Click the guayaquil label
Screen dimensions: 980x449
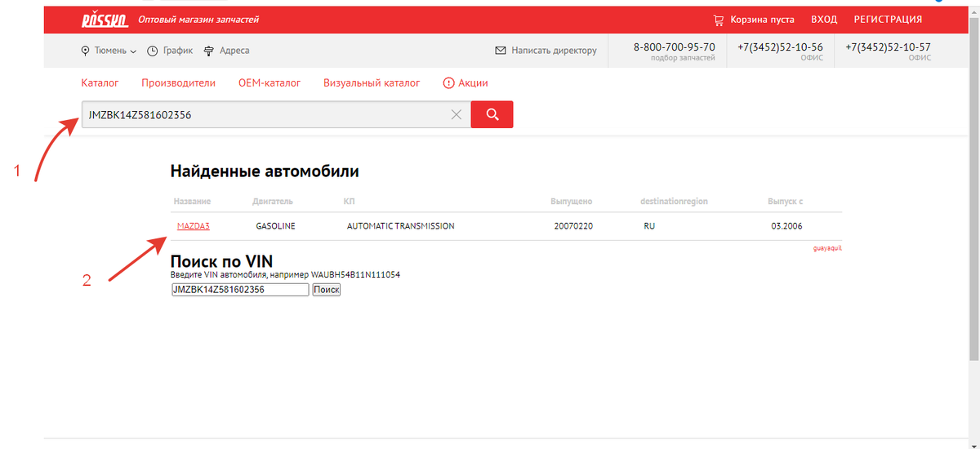pos(827,248)
